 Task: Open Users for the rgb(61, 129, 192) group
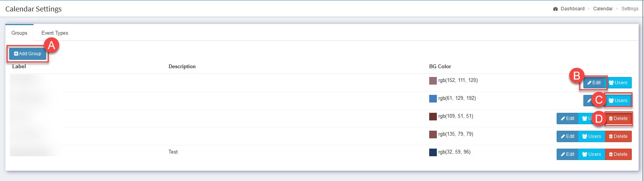click(x=618, y=101)
